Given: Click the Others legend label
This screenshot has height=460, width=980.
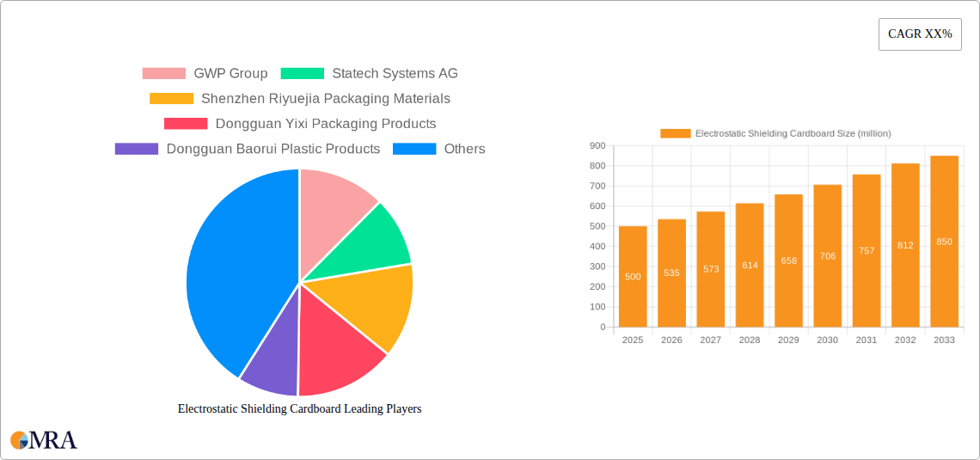Looking at the screenshot, I should (464, 149).
